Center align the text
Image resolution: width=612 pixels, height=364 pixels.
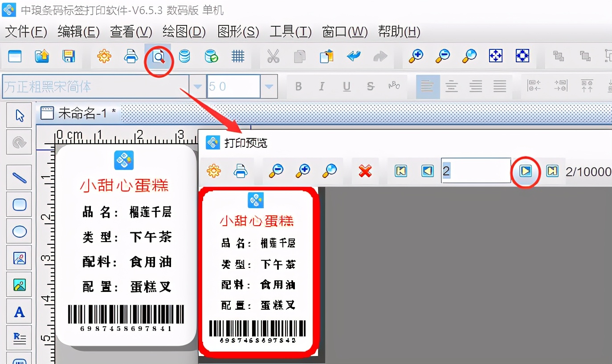coord(452,87)
